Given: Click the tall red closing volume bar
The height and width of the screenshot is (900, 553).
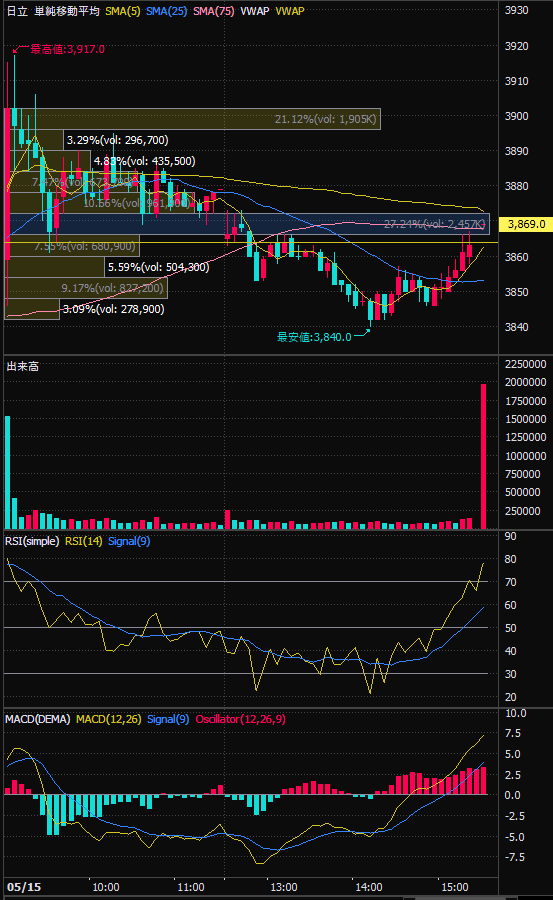Looking at the screenshot, I should [x=484, y=456].
